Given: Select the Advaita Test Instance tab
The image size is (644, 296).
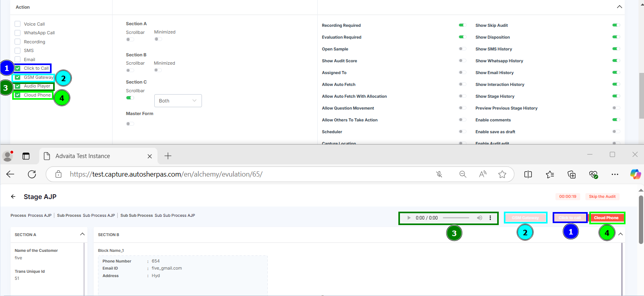Looking at the screenshot, I should [98, 156].
